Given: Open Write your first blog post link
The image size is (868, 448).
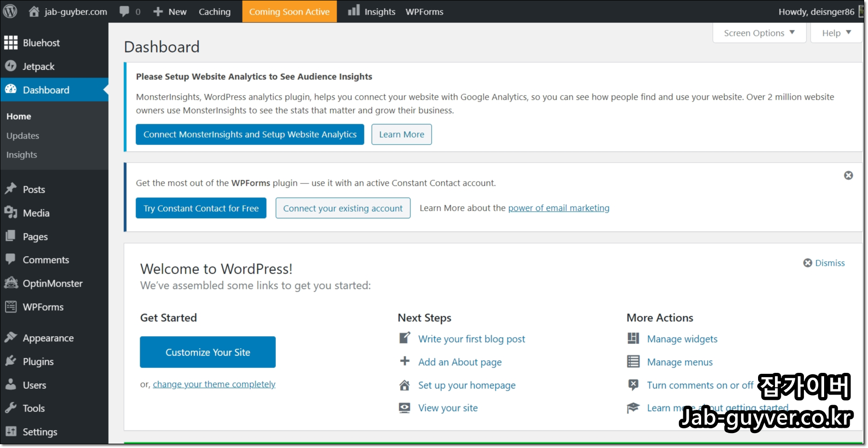Looking at the screenshot, I should 472,339.
